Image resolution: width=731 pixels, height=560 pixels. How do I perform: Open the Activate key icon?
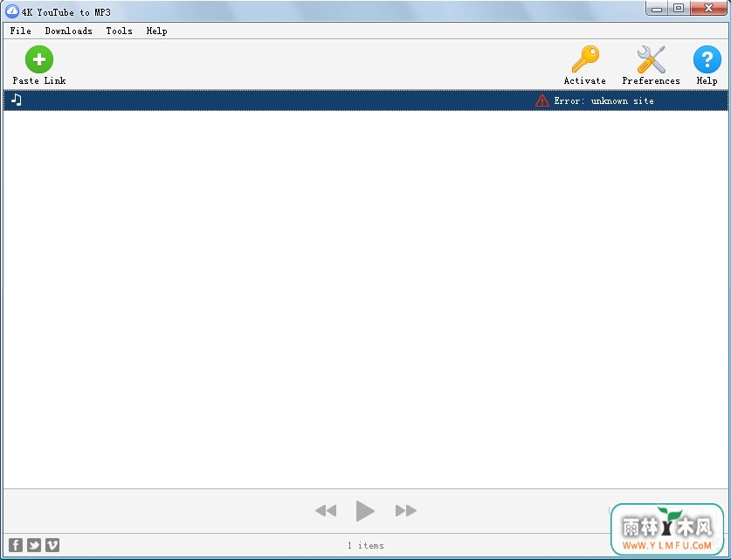click(x=585, y=59)
